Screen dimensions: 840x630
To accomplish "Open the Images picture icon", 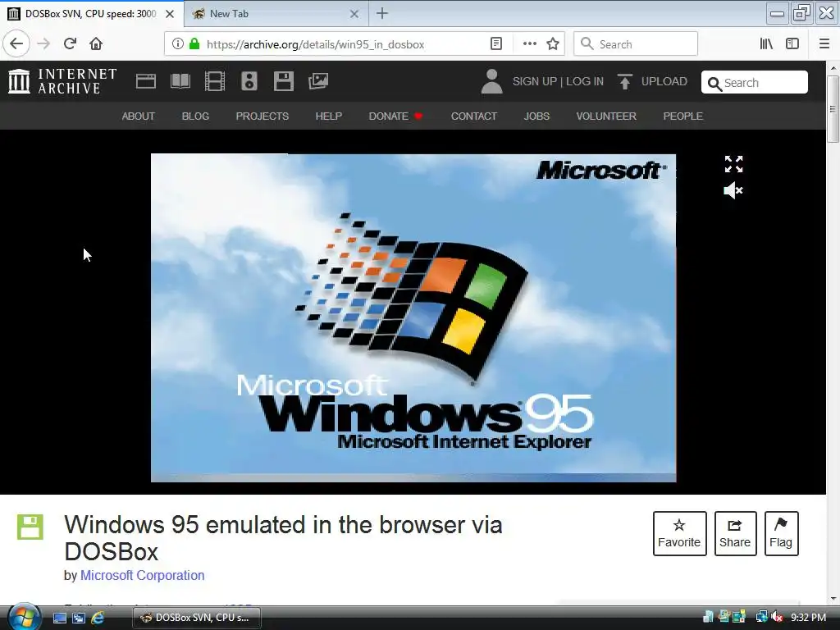I will coord(318,81).
